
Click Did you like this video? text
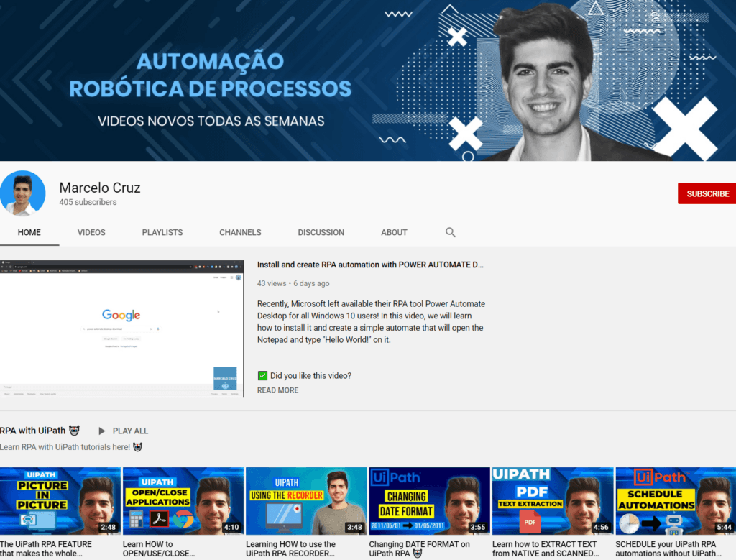(310, 375)
